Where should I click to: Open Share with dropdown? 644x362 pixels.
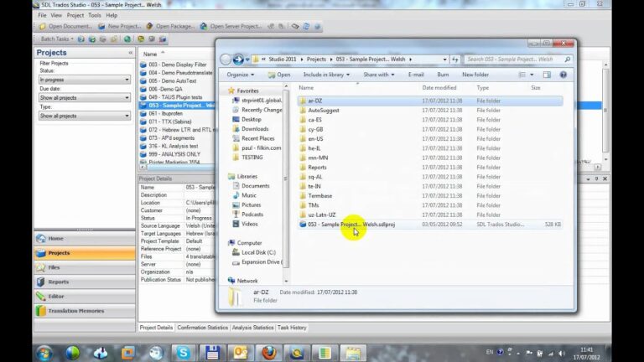click(x=379, y=75)
